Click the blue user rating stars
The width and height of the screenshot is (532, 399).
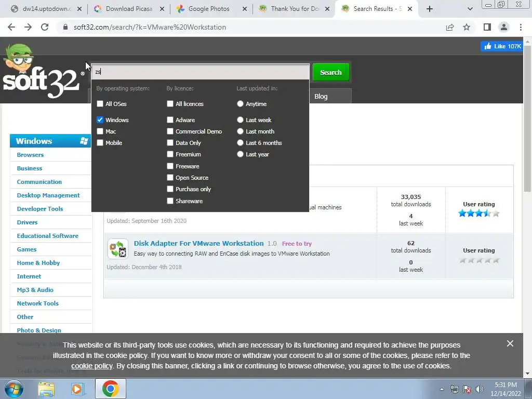[x=478, y=214]
